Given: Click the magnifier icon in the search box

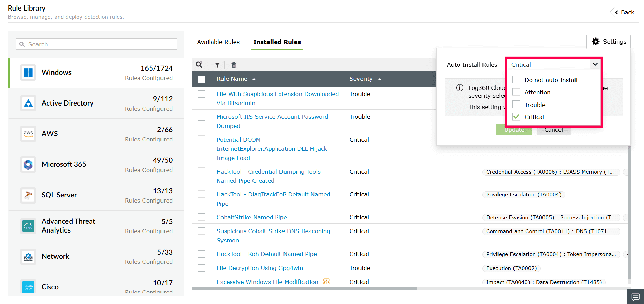Looking at the screenshot, I should point(22,44).
